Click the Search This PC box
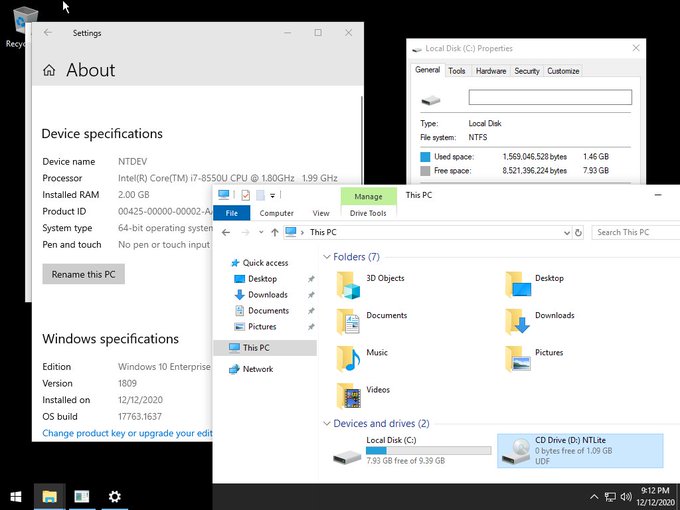This screenshot has height=510, width=680. (x=636, y=232)
